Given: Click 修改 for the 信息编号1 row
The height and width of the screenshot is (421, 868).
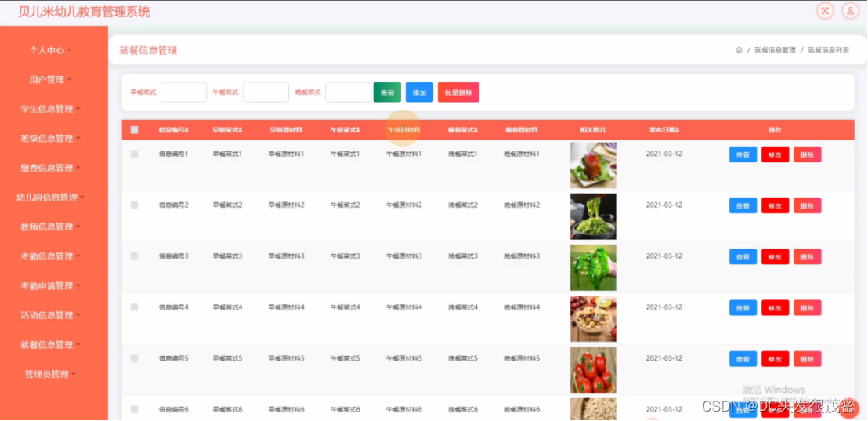Looking at the screenshot, I should click(775, 154).
